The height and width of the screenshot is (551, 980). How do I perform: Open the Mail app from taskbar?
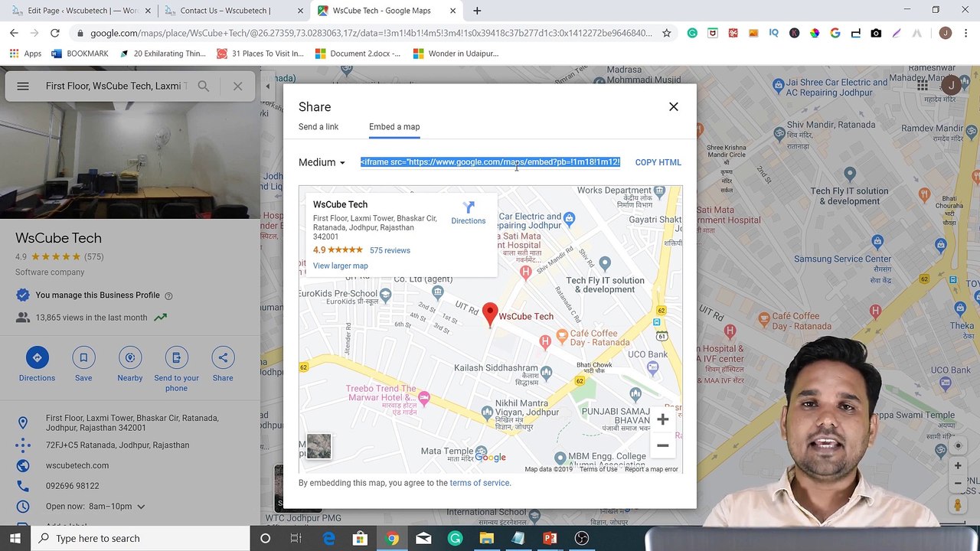pyautogui.click(x=423, y=538)
